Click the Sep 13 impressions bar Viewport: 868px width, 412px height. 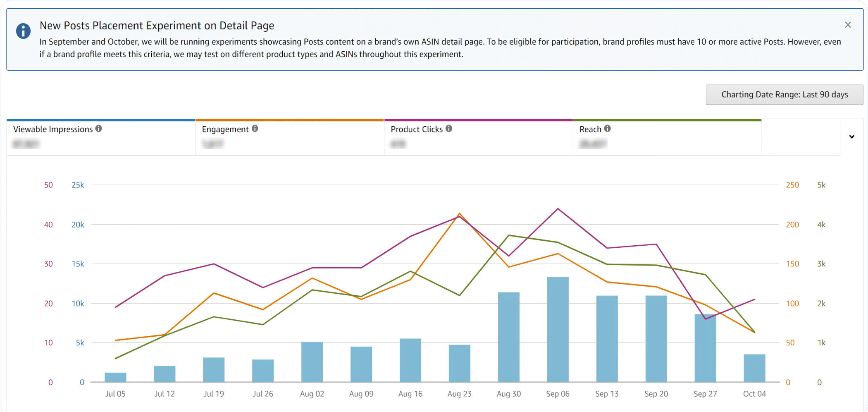(x=607, y=339)
